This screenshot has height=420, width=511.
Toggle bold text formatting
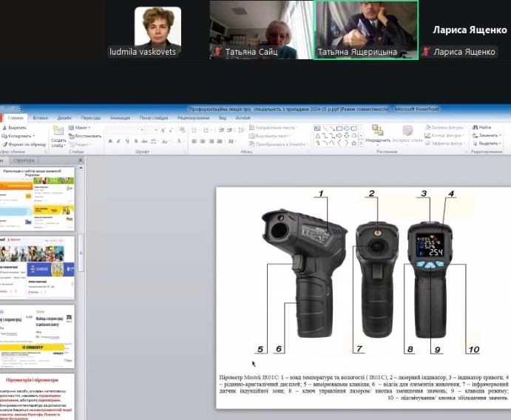pos(109,141)
